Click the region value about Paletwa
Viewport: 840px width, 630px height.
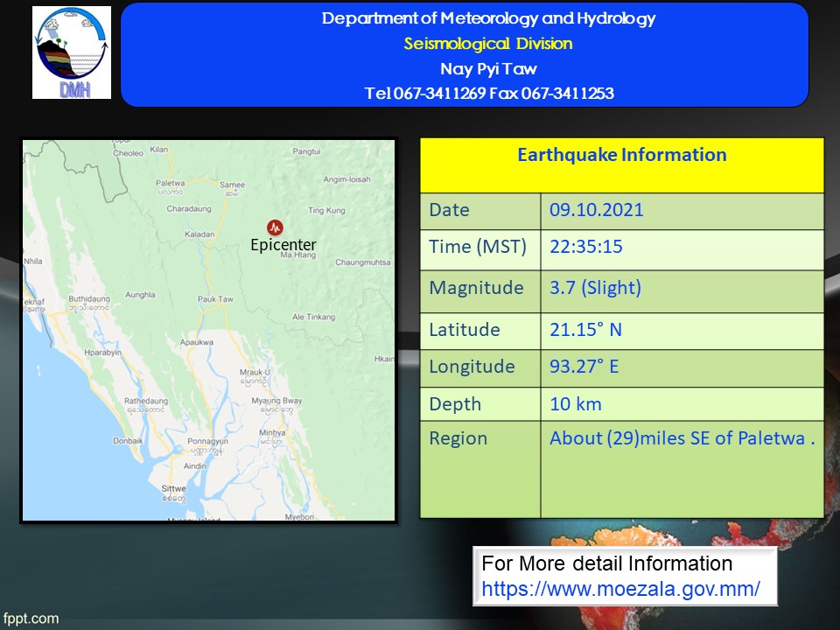(x=682, y=438)
